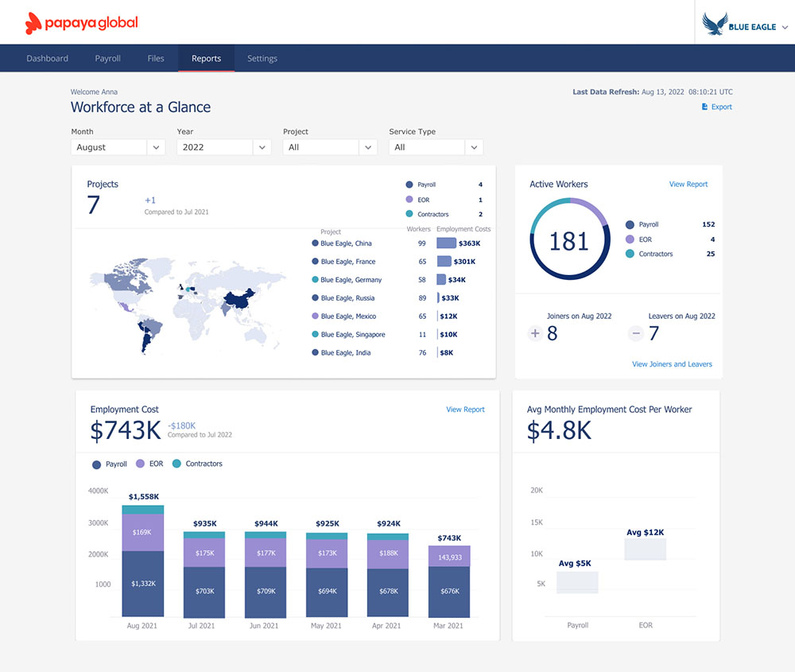Viewport: 795px width, 672px height.
Task: Click the Payroll legend dot in Projects panel
Action: [x=408, y=184]
